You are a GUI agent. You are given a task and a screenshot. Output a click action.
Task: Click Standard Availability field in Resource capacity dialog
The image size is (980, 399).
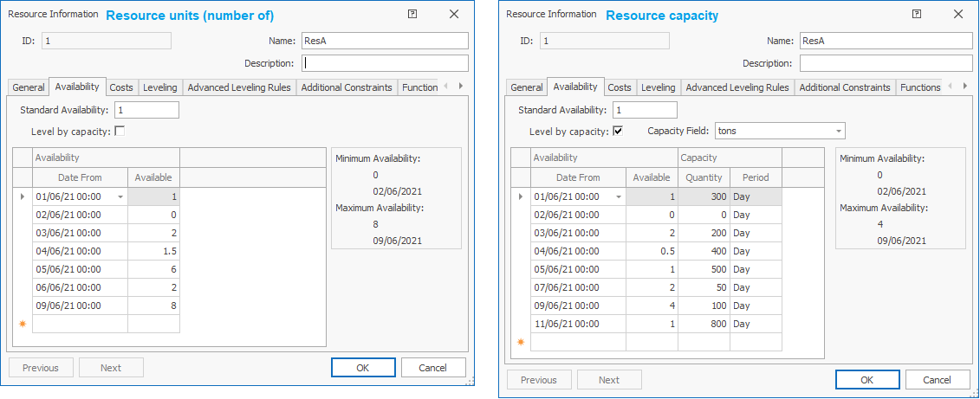click(x=644, y=110)
